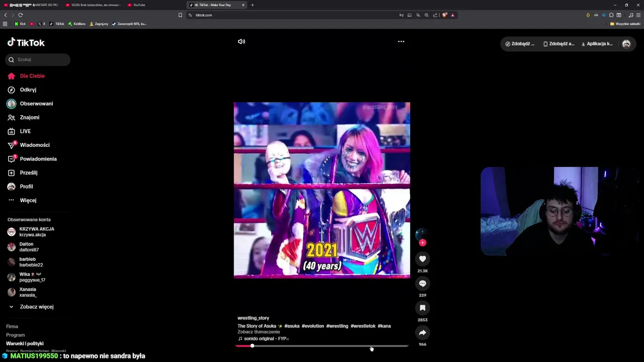
Task: Open Znajomi section
Action: 24,117
